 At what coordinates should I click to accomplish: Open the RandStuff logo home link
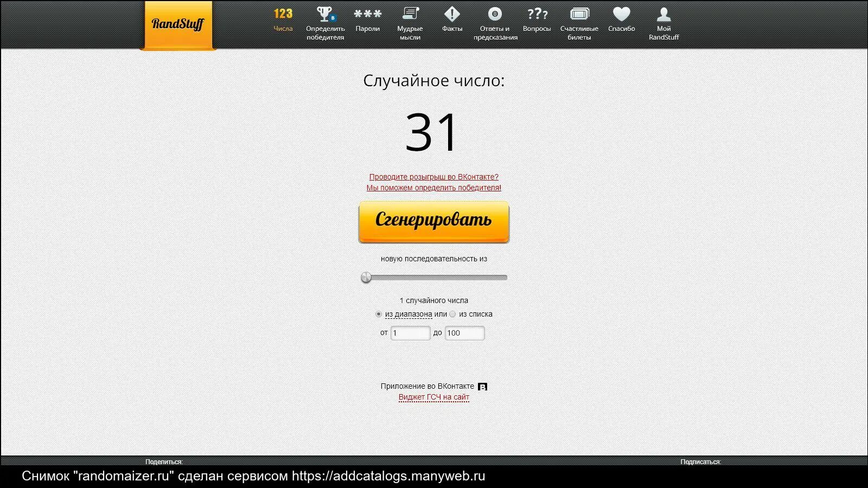178,25
